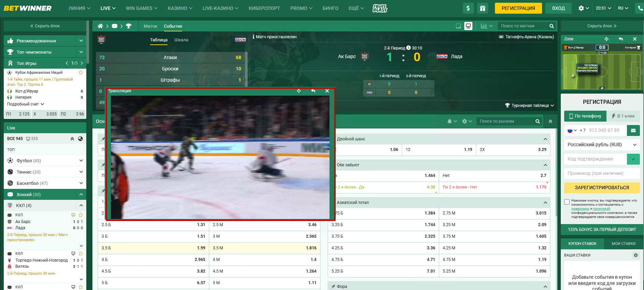Click the home icon in breadcrumb bar
Viewport: 644px width, 290px height.
[100, 26]
